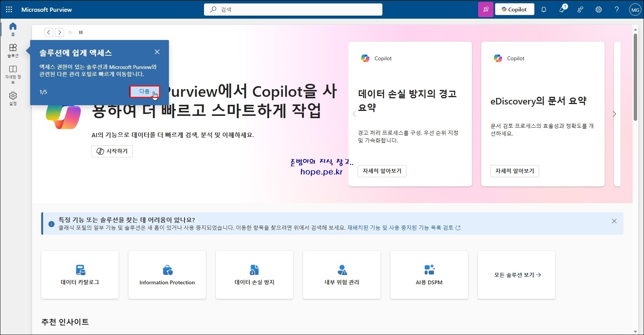This screenshot has width=644, height=335.
Task: Click the carousel play control
Action: point(71,32)
